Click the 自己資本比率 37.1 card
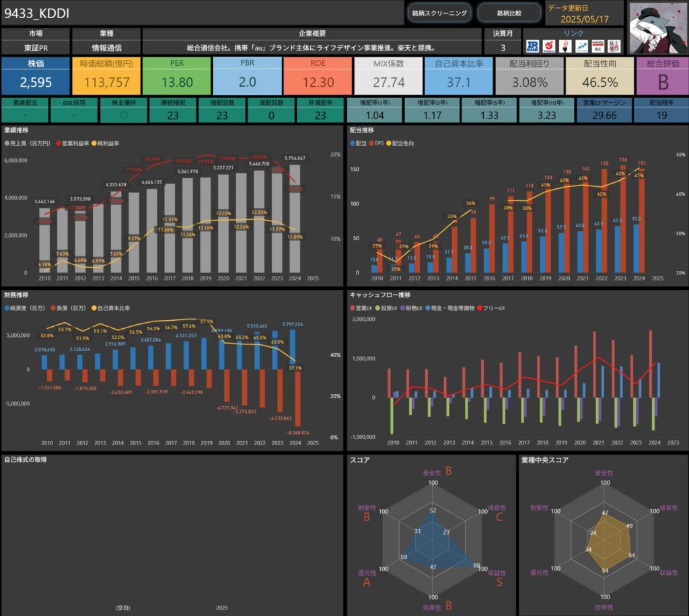 pos(459,75)
